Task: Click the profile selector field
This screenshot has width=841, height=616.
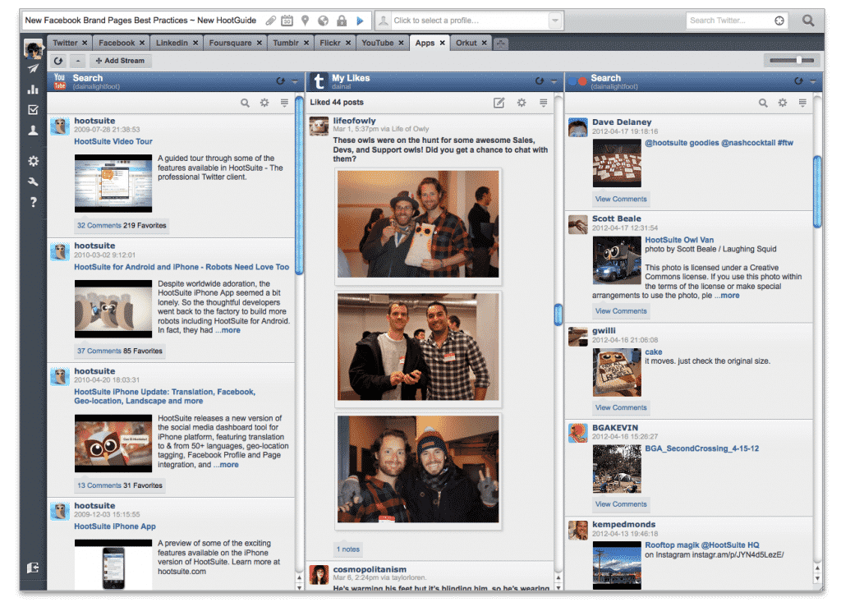Action: (469, 21)
